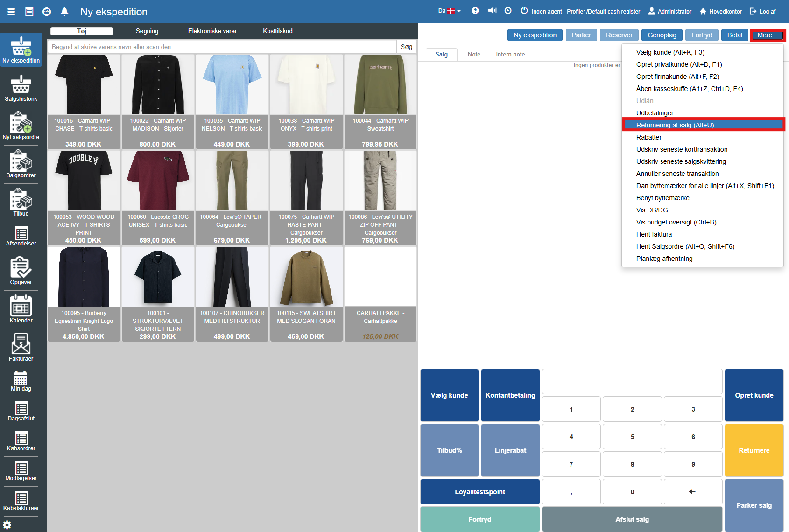
Task: Select Returnering af salg menu item
Action: tap(703, 125)
